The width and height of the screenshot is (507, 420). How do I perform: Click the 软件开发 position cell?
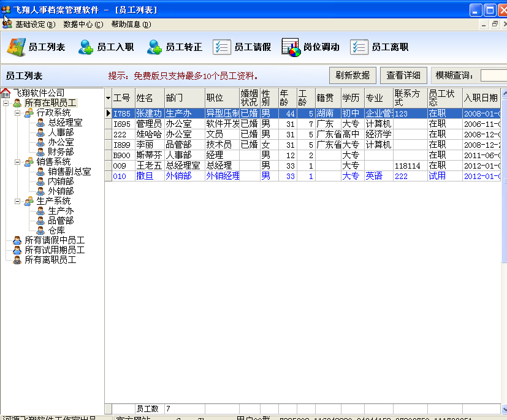click(x=222, y=124)
